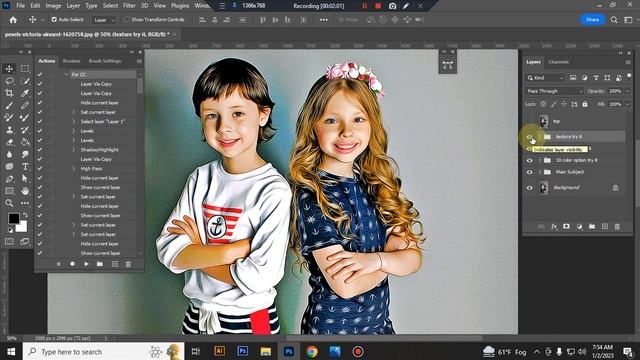This screenshot has width=640, height=360.
Task: Open the Opacity slider dropdown arrow
Action: click(628, 91)
